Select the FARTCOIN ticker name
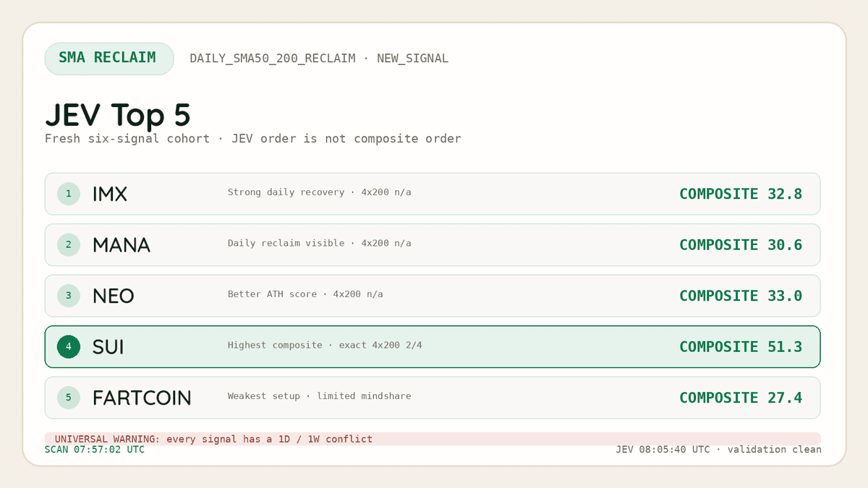Screen dimensions: 868x488 (x=142, y=398)
